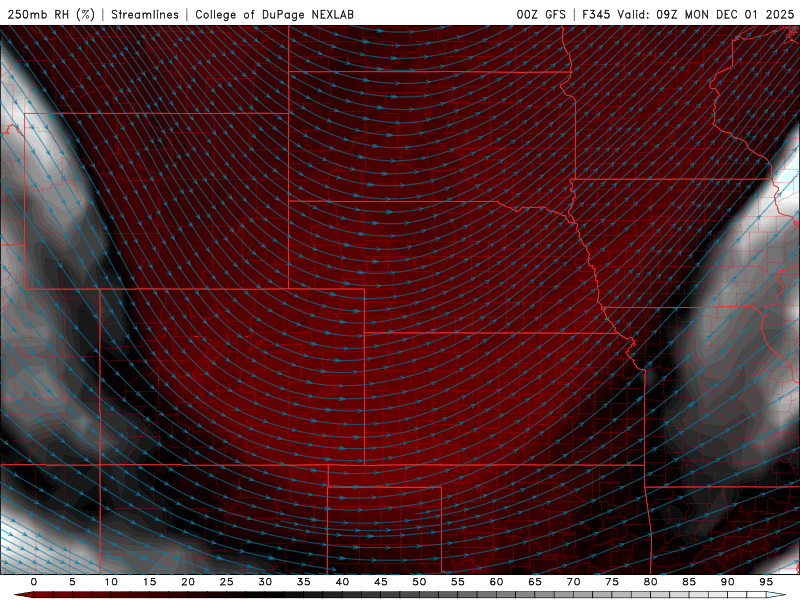
Task: Click the 40 tick label on the colorbar
Action: (x=342, y=582)
